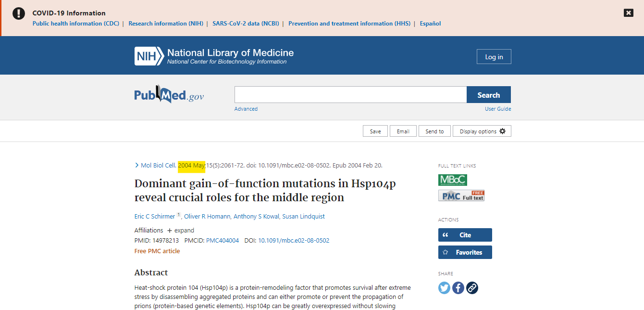Image resolution: width=644 pixels, height=310 pixels.
Task: Click the Search button
Action: pos(489,95)
